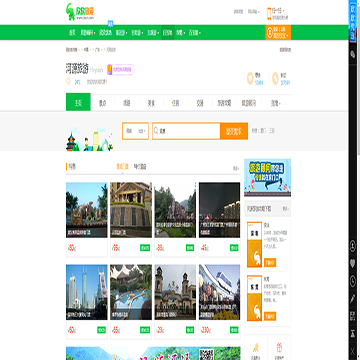Click the green badge on ¥45 card
The width and height of the screenshot is (360, 360).
click(x=234, y=248)
